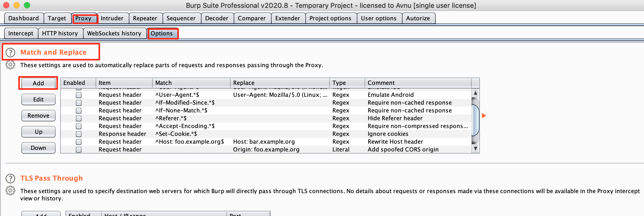Image resolution: width=644 pixels, height=216 pixels.
Task: Sort by the Enabled column header
Action: tap(78, 83)
